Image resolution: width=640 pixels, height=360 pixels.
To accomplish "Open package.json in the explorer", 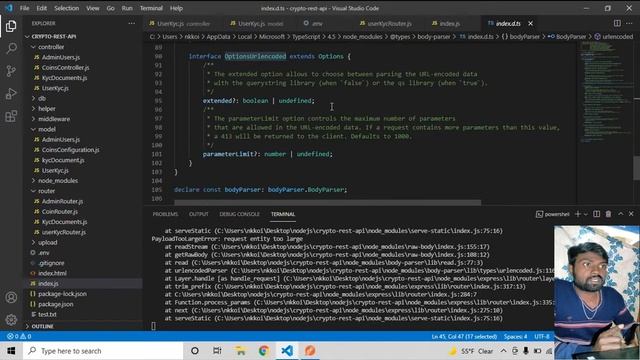I will (56, 304).
